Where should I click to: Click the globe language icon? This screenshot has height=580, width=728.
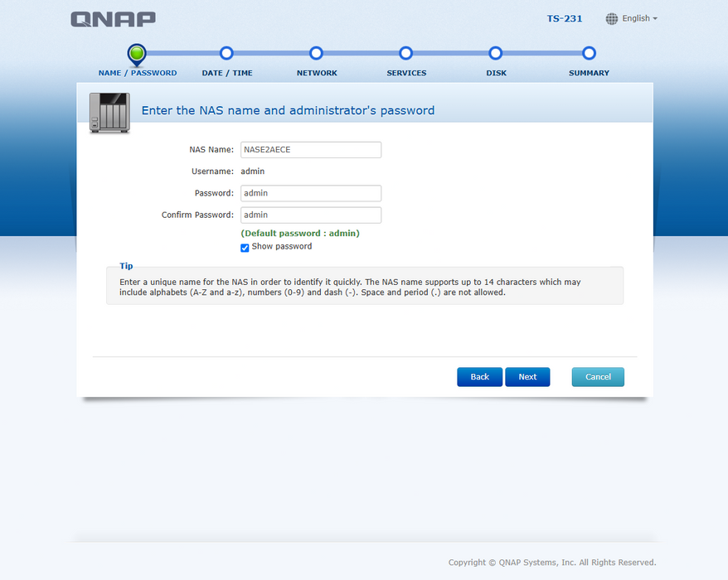click(612, 18)
